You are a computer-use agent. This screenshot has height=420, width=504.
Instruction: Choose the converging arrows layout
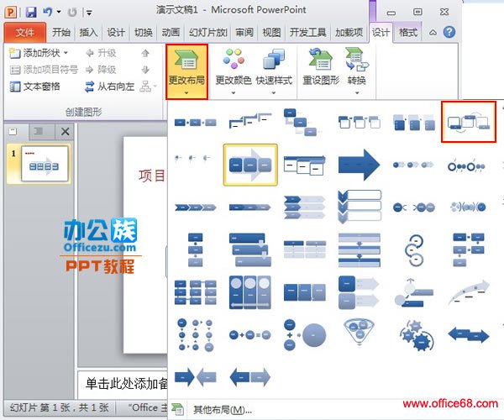pyautogui.click(x=196, y=377)
